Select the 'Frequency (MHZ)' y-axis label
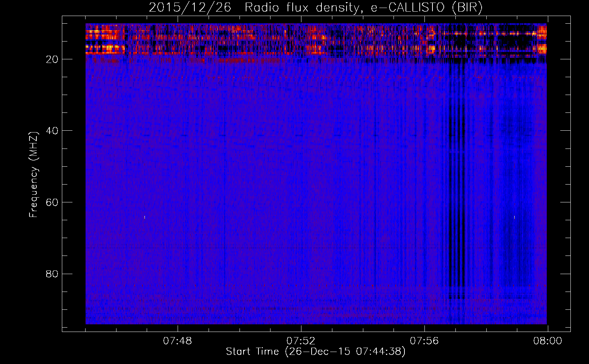The height and width of the screenshot is (364, 589). (33, 175)
